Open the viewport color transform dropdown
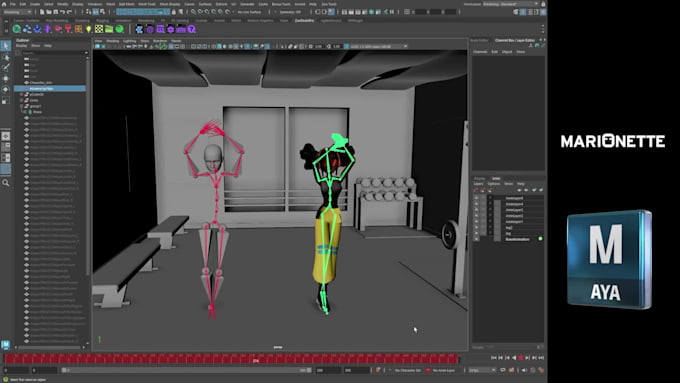Screen dimensions: 680x383 tap(379, 46)
